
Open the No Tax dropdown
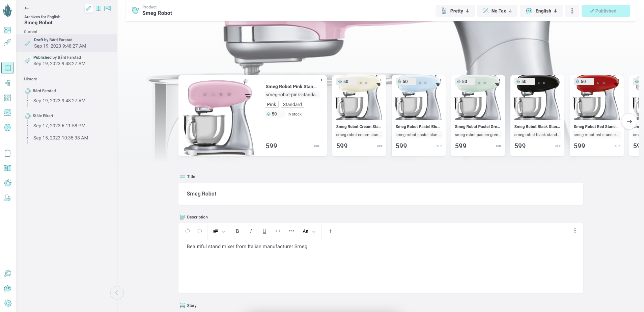click(498, 11)
